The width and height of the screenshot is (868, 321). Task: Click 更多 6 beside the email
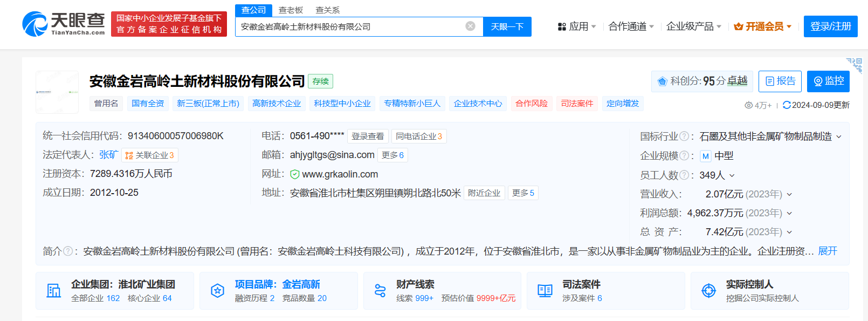point(392,155)
